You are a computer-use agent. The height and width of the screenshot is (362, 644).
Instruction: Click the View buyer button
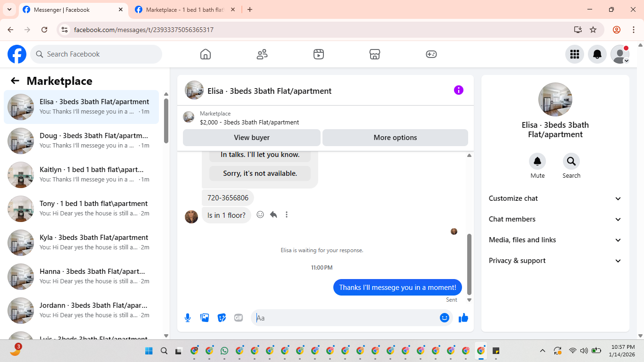252,138
